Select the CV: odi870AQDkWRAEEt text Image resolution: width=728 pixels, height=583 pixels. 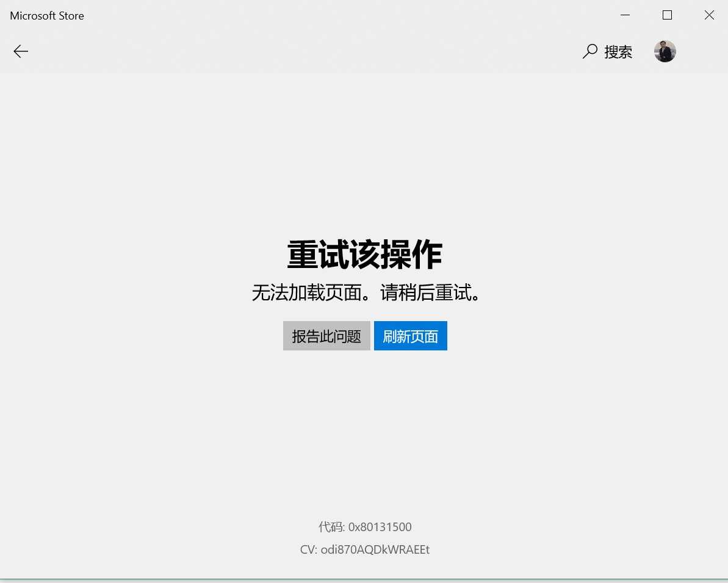pyautogui.click(x=365, y=549)
